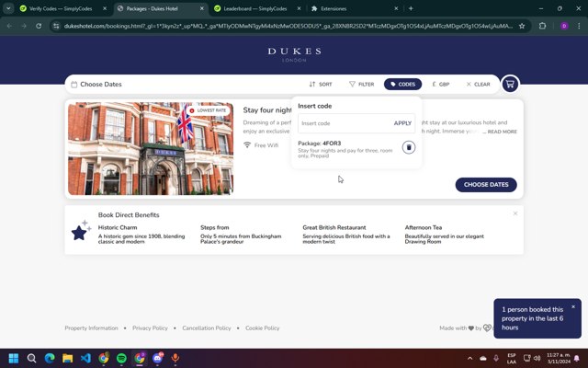Open Discord from taskbar

157,358
